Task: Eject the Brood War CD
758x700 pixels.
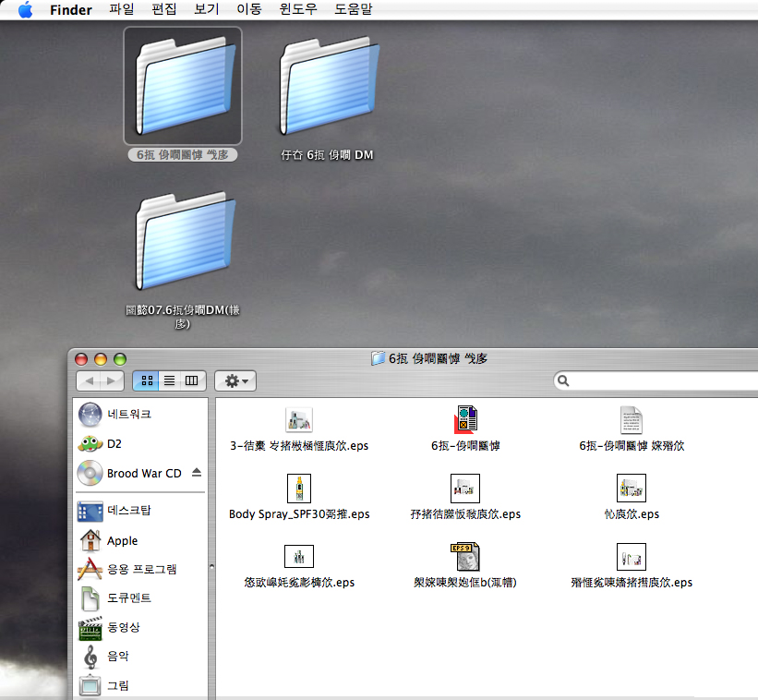Action: point(196,473)
